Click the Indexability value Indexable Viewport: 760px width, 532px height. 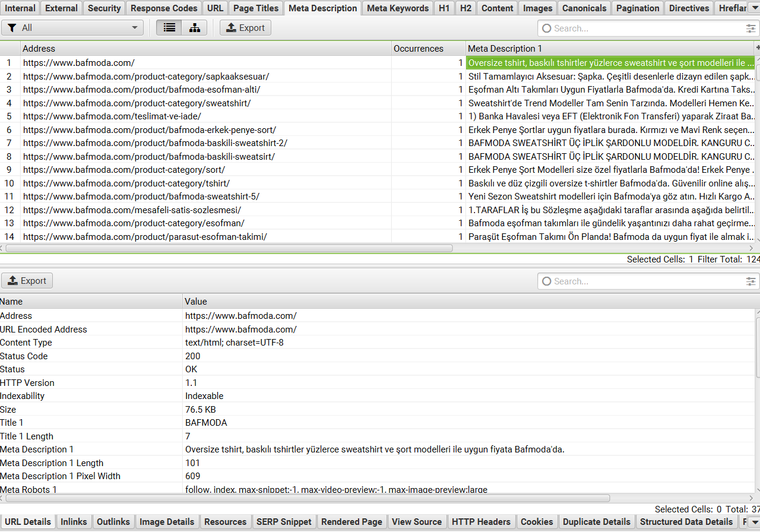point(204,396)
